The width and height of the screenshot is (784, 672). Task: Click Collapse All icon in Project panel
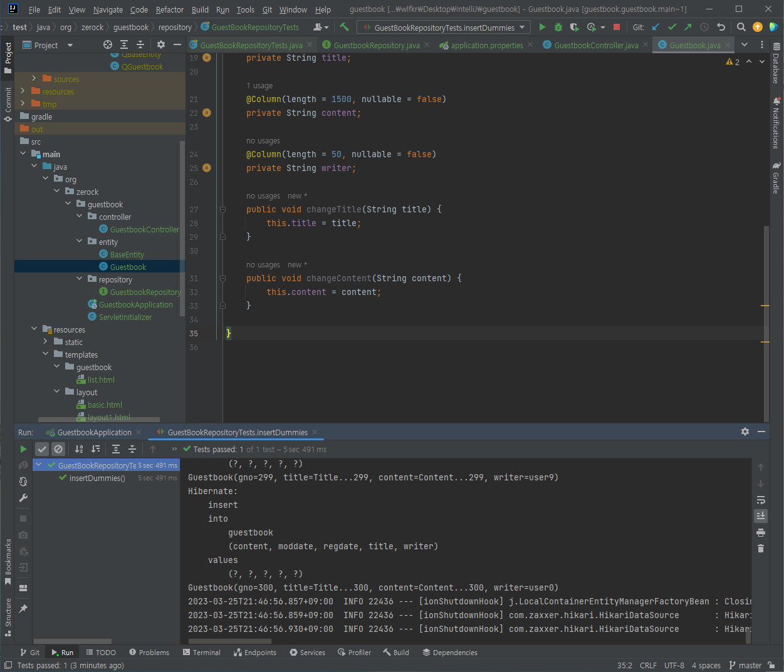140,45
